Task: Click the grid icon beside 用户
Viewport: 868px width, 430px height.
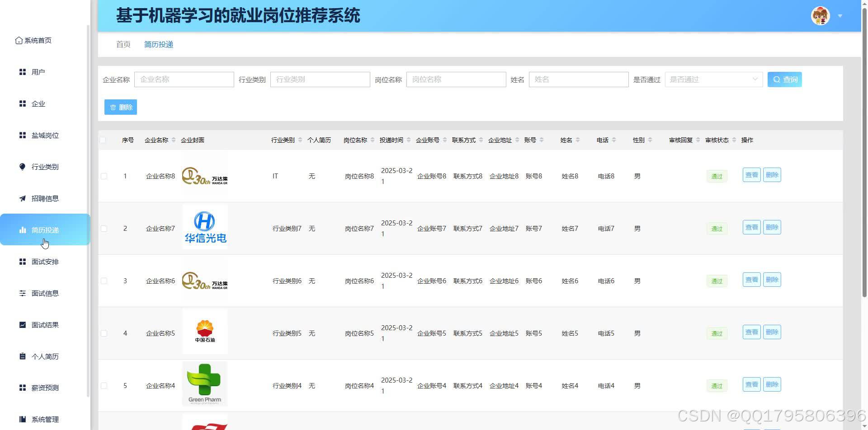Action: (x=23, y=72)
